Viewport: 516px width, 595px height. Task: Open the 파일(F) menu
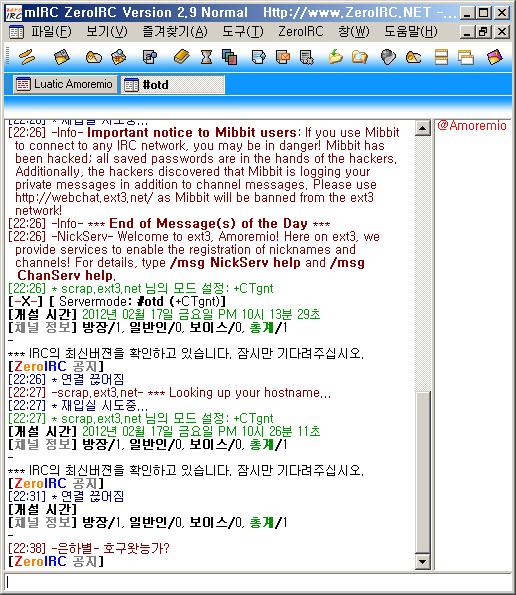(x=51, y=31)
